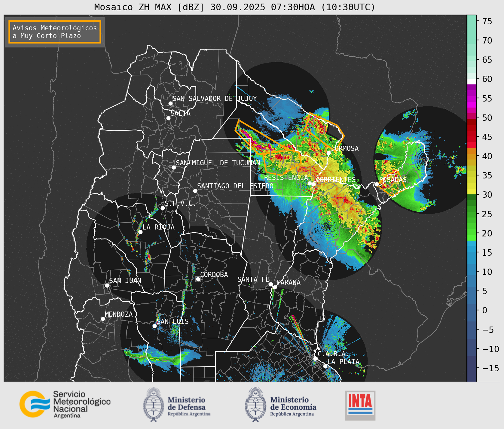Click the 30 dBZ value on color scale
The width and height of the screenshot is (504, 429).
pos(487,195)
